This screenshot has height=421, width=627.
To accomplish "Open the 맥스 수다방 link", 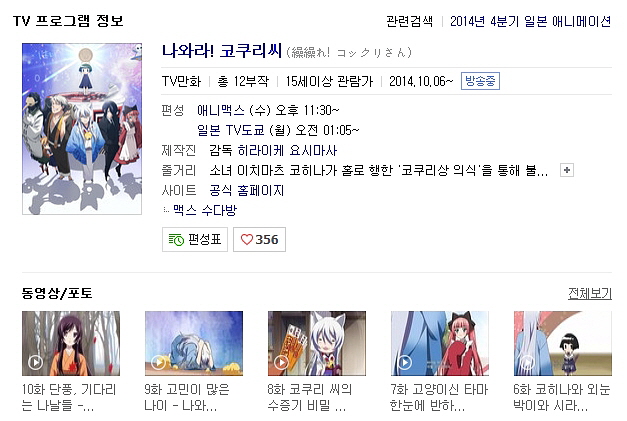I will (205, 210).
